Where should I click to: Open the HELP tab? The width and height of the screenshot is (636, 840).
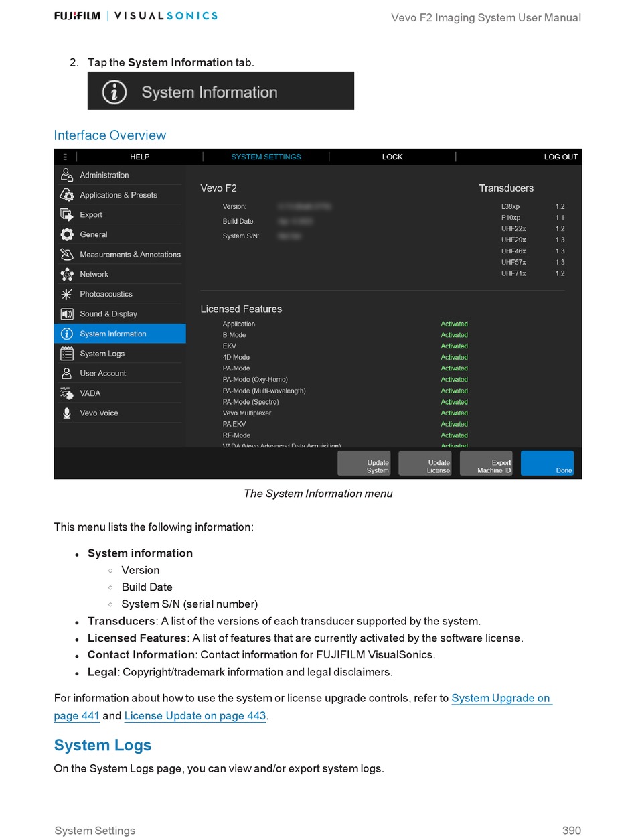[139, 157]
